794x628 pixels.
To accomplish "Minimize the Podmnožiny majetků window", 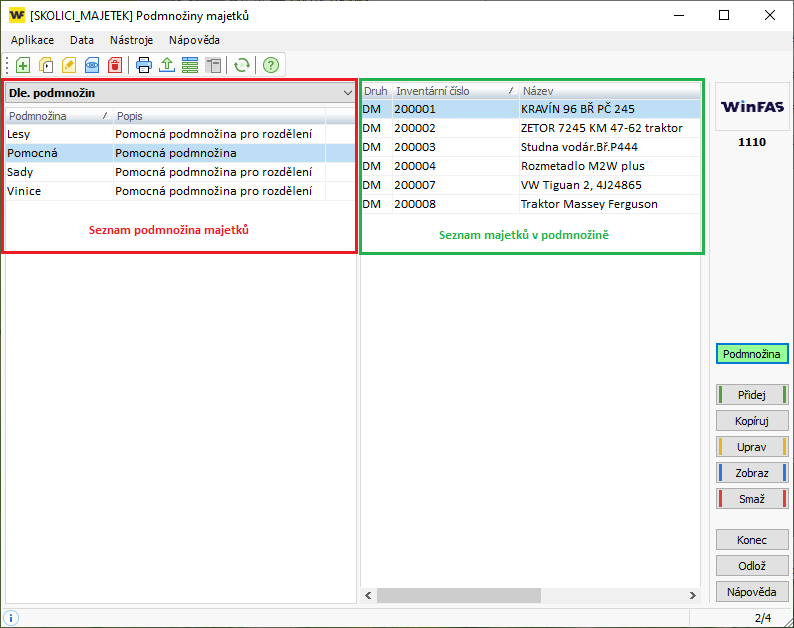I will [679, 15].
